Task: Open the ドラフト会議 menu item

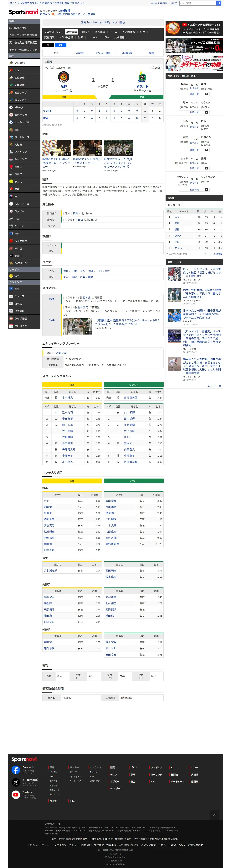Action: 66,37
